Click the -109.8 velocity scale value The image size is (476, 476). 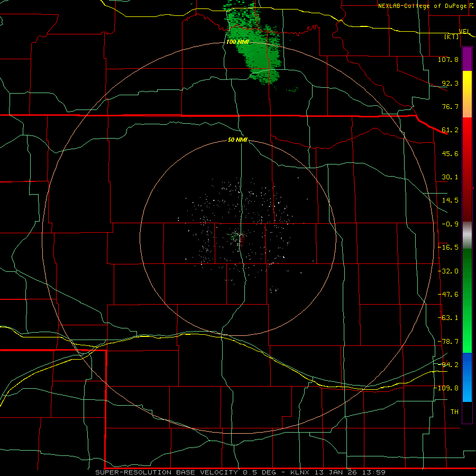tap(446, 388)
